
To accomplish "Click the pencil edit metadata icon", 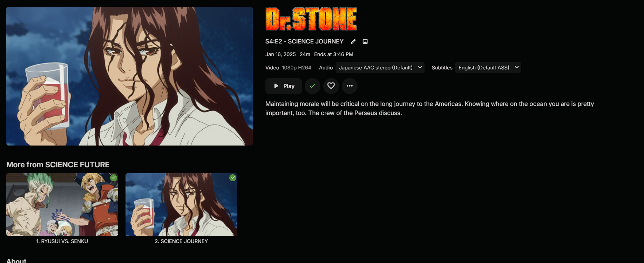I will pyautogui.click(x=353, y=41).
